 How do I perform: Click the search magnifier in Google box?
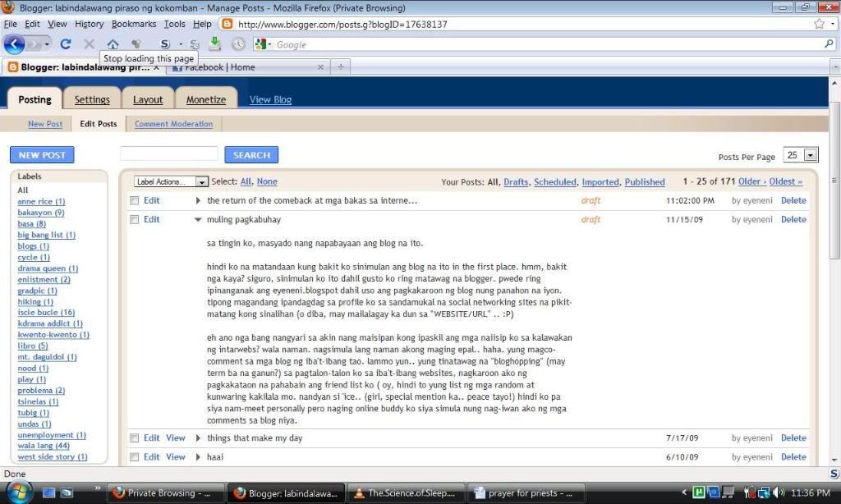tap(829, 44)
